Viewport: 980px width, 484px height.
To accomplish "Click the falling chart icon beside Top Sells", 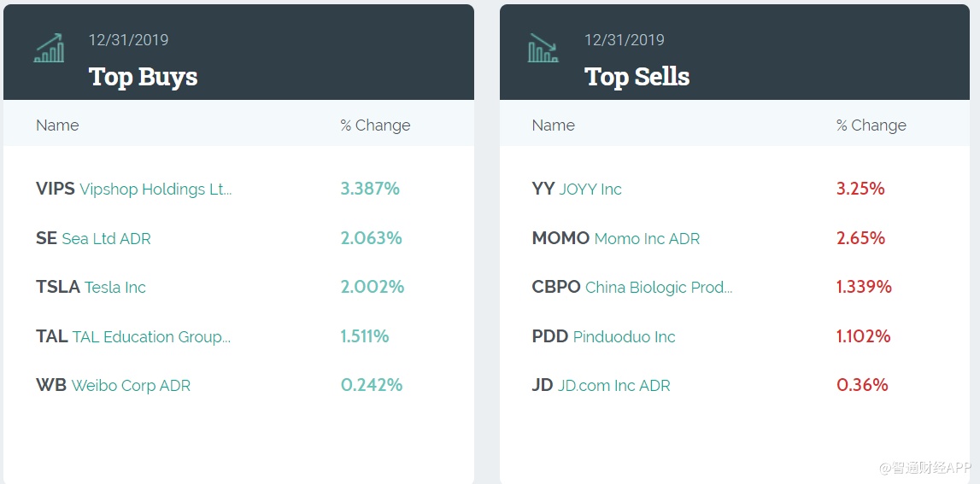I will click(543, 49).
